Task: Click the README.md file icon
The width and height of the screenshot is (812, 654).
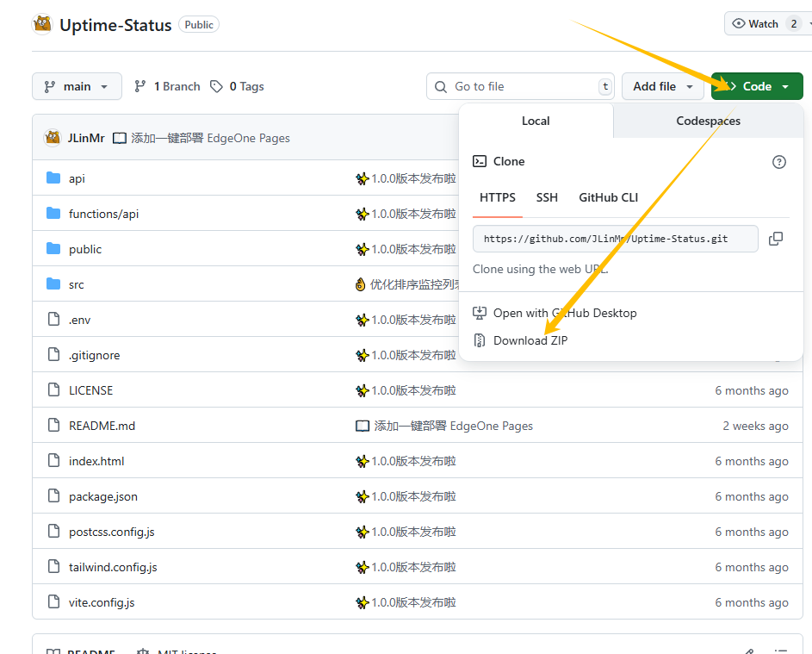Action: coord(53,425)
